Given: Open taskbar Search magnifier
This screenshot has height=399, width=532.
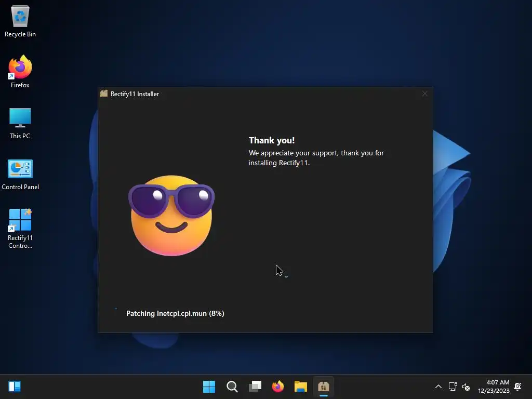Looking at the screenshot, I should pos(232,387).
